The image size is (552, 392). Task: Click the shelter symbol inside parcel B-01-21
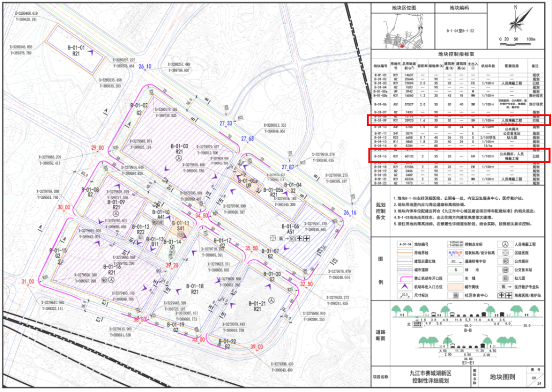pyautogui.click(x=271, y=300)
